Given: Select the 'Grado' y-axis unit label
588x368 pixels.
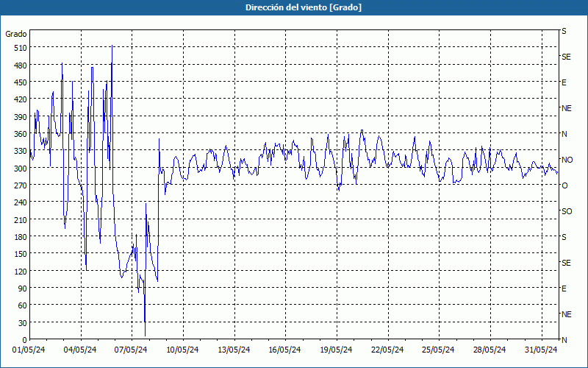Looking at the screenshot, I should [x=16, y=34].
